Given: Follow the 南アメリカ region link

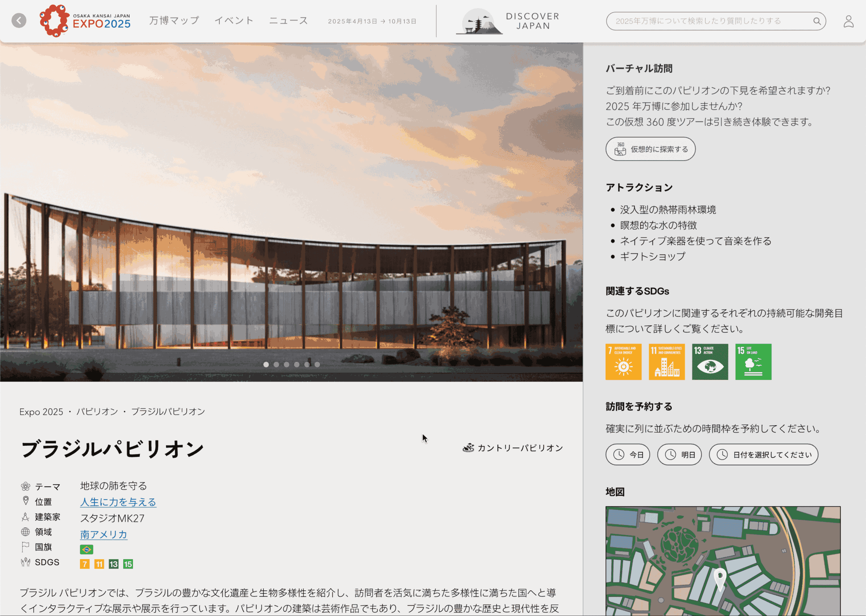Looking at the screenshot, I should pyautogui.click(x=103, y=534).
